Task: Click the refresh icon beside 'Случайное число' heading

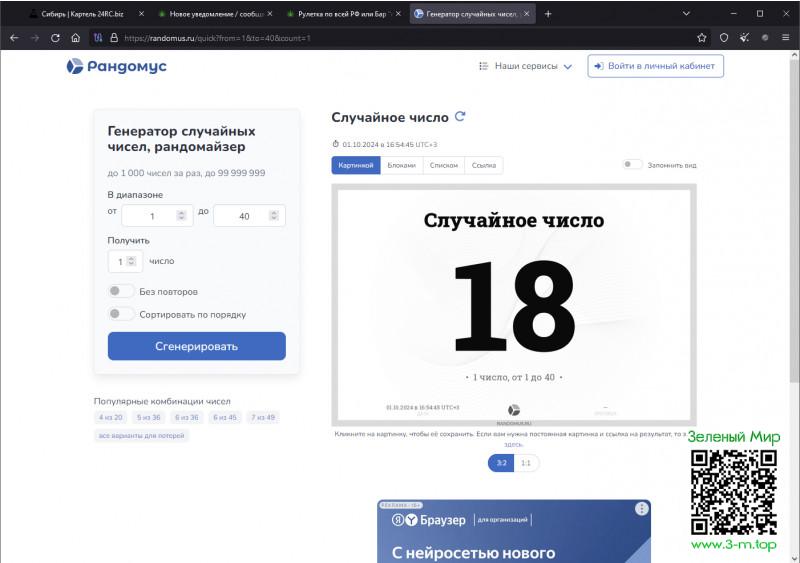Action: 460,117
